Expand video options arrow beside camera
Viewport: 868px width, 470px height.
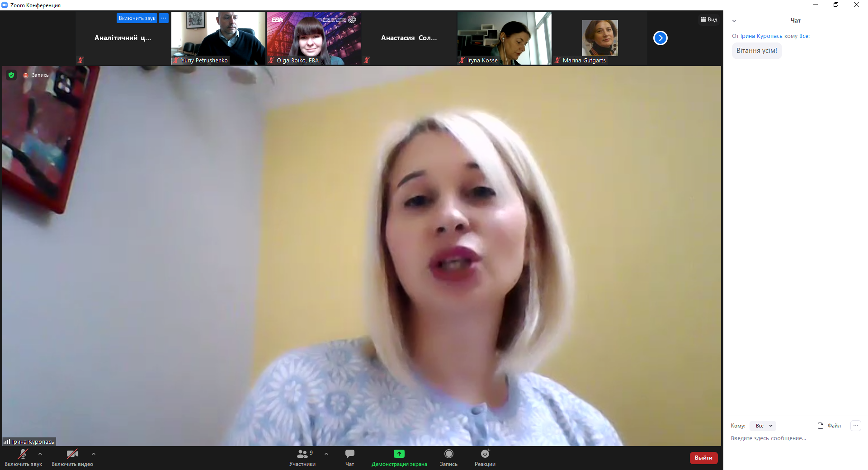point(94,454)
